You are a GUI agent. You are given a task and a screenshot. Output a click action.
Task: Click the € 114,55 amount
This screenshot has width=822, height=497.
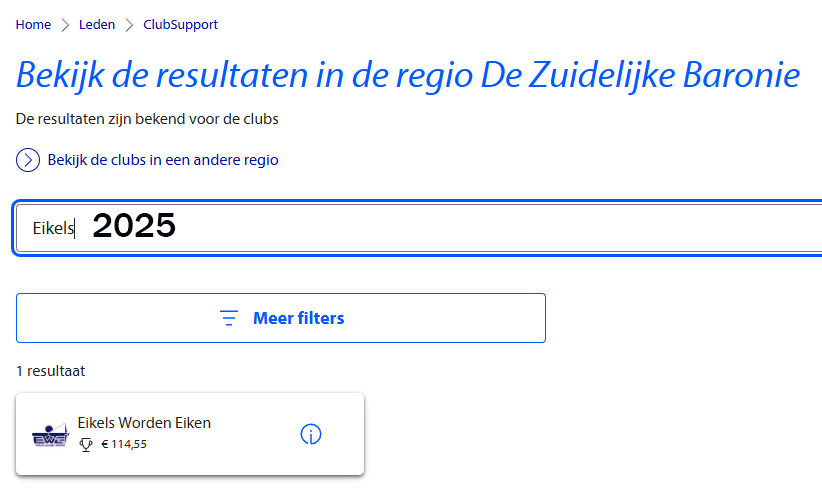tap(124, 444)
